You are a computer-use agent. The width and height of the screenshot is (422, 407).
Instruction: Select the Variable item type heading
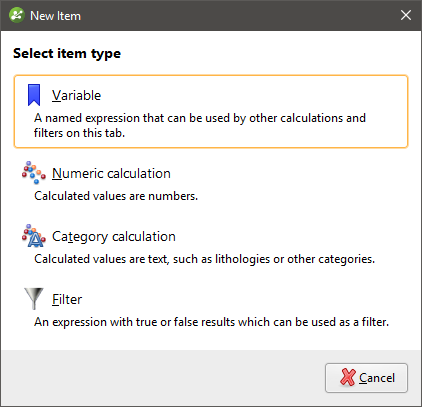(x=76, y=95)
